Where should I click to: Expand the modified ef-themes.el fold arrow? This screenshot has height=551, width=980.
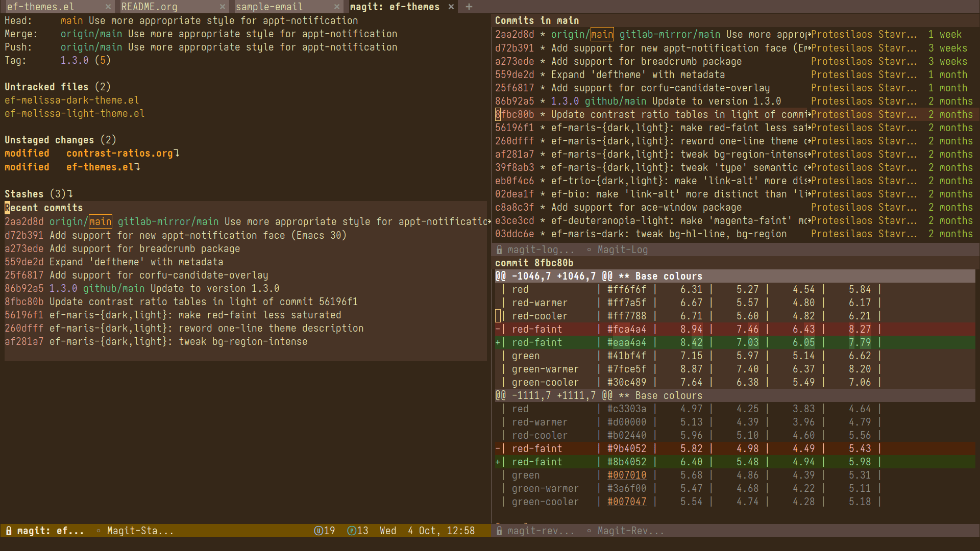coord(137,167)
